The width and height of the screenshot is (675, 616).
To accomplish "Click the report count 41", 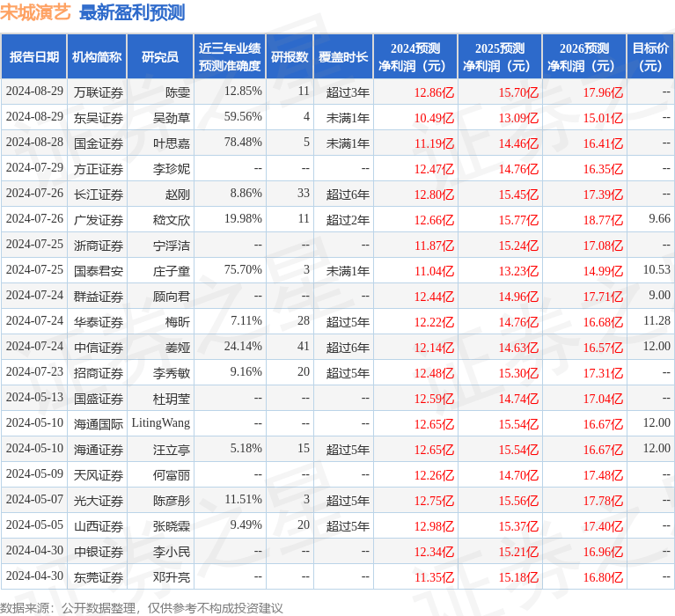I will click(x=304, y=346).
